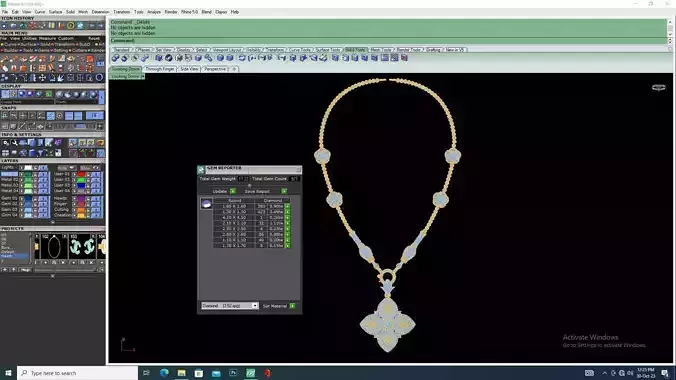Click the sphere icon in Solid Tools toolbar
Screen dimensions: 676x380
pos(169,58)
